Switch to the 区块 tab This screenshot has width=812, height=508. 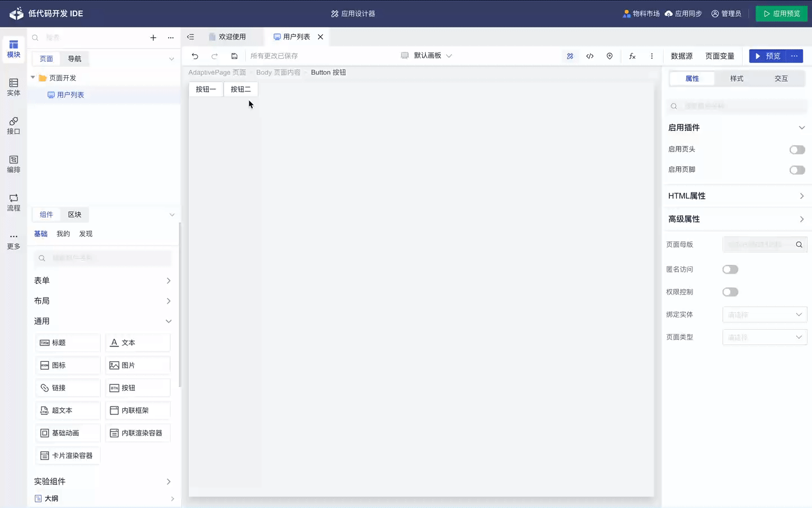(x=74, y=214)
